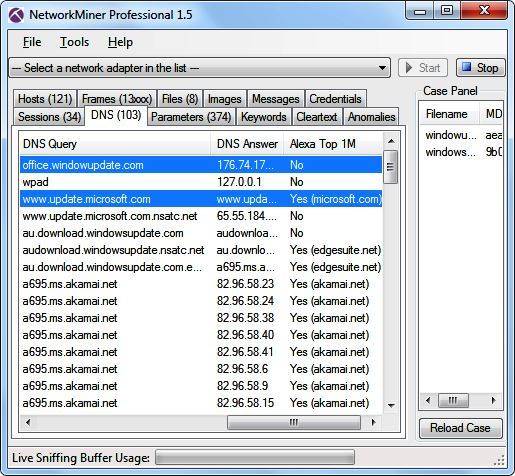
Task: Click the DNS list scroll-left arrow
Action: click(x=28, y=423)
